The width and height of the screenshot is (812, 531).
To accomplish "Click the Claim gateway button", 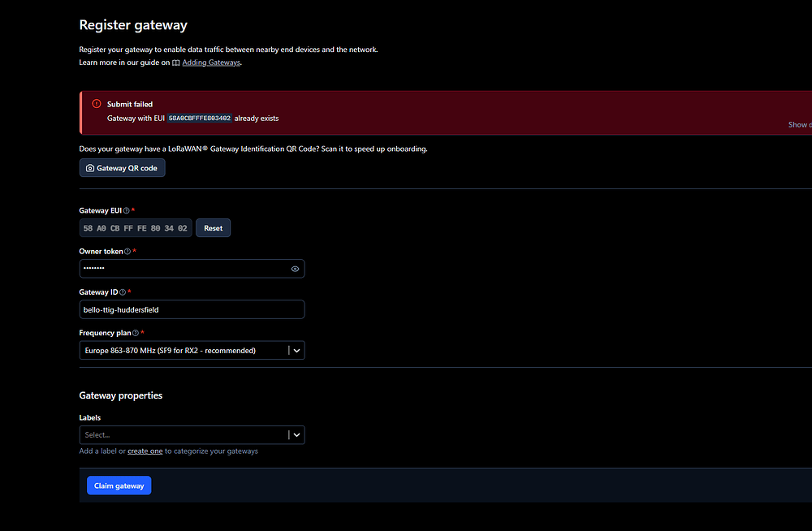I will 119,486.
